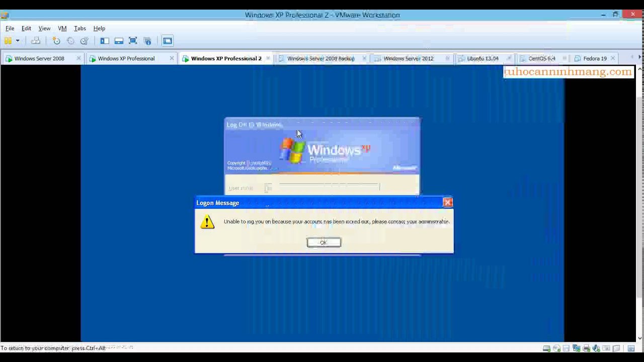Screen dimensions: 644x362
Task: Click the warning icon in Logon Message
Action: click(207, 222)
